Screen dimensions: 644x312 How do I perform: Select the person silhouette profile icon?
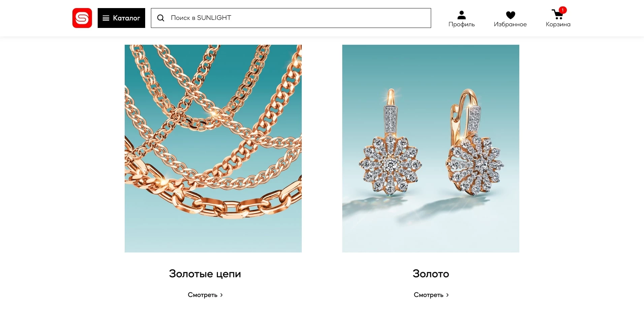pos(461,14)
